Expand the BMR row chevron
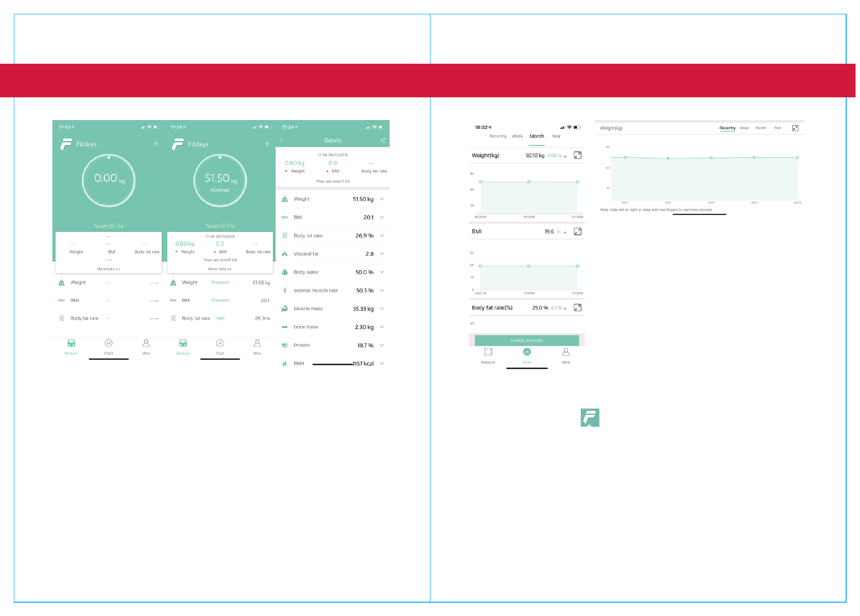 pyautogui.click(x=382, y=364)
